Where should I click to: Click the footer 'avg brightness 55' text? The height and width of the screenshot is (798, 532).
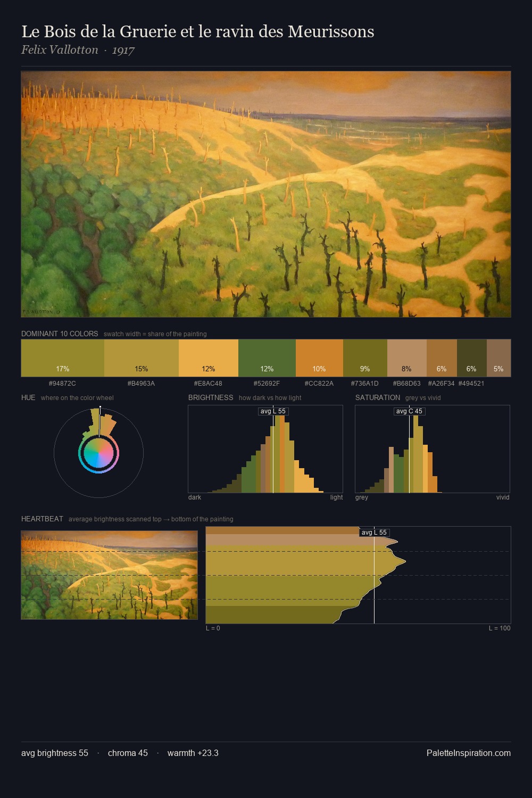pyautogui.click(x=55, y=753)
